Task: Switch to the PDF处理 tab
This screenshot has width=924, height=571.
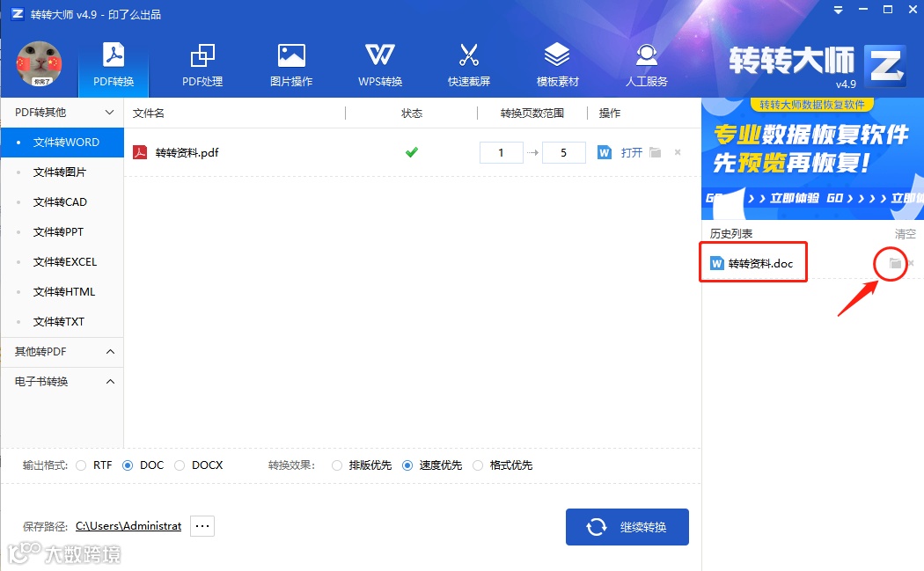Action: coord(202,66)
